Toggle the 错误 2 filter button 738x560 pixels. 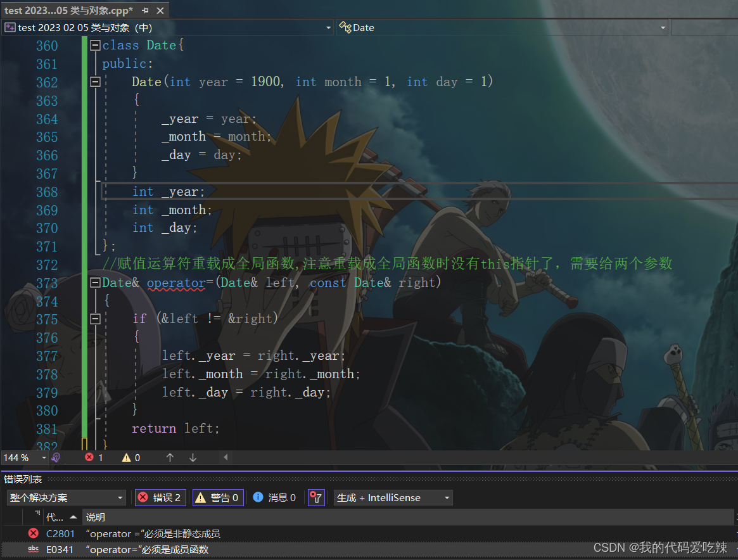(160, 497)
